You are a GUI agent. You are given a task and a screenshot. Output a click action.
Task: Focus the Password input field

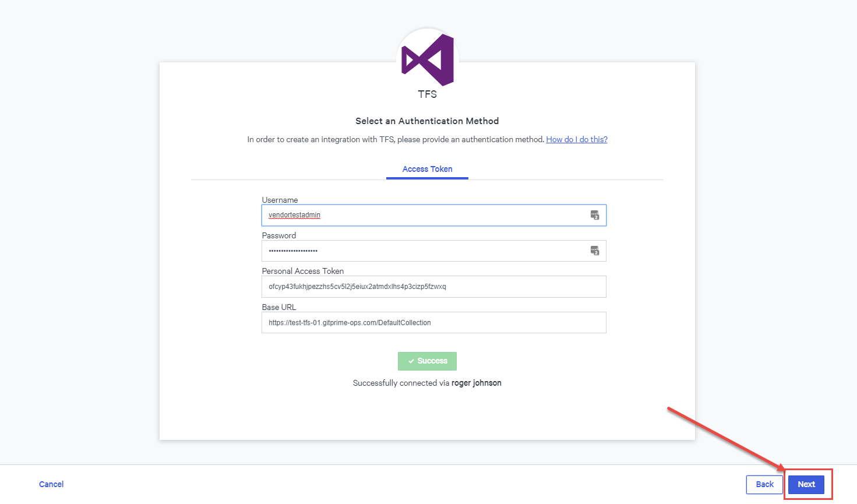point(434,251)
